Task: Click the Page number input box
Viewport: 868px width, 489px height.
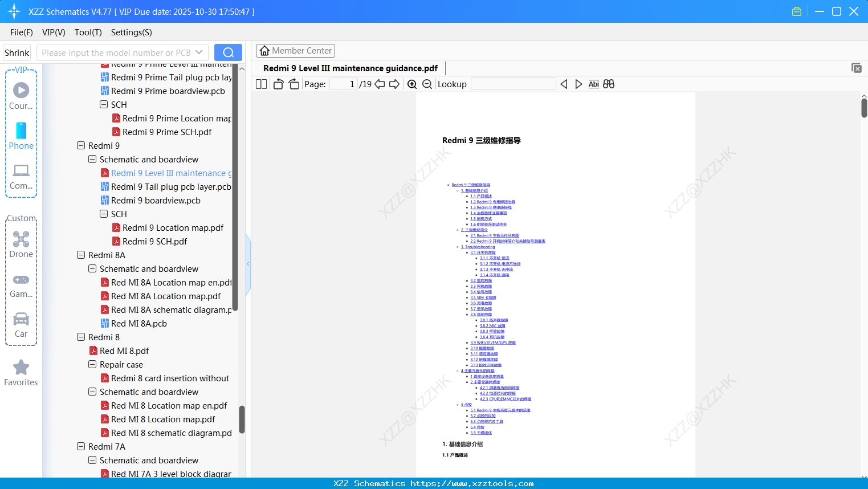Action: click(343, 84)
